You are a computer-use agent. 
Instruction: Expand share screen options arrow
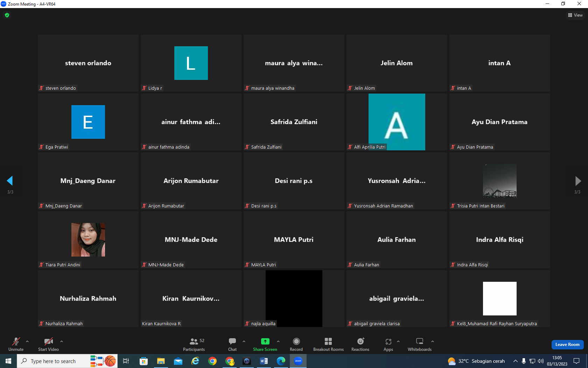coord(278,341)
